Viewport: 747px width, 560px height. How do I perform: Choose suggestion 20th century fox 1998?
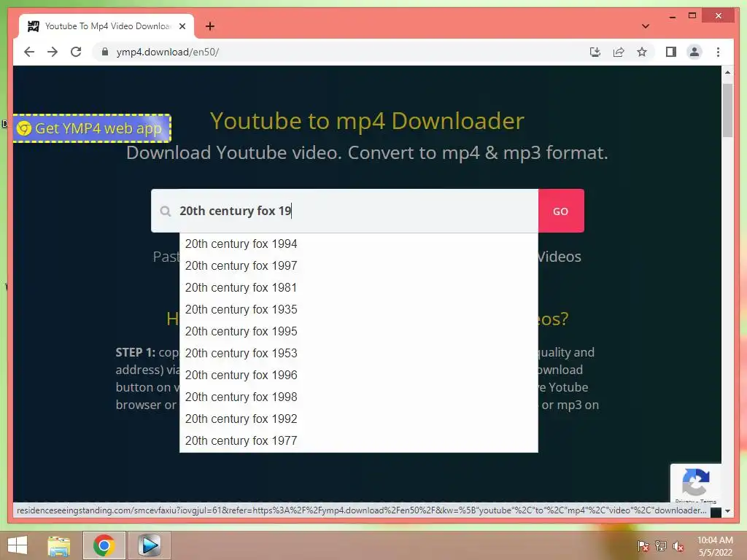click(x=359, y=397)
